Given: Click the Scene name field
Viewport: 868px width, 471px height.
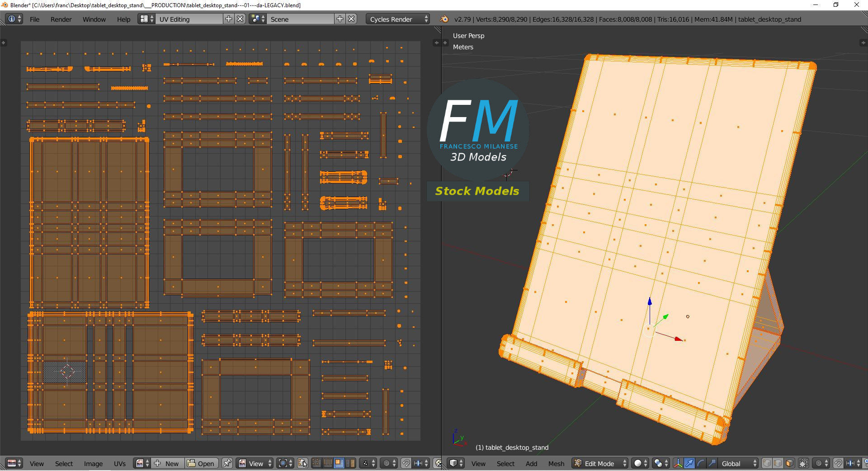Looking at the screenshot, I should 300,19.
